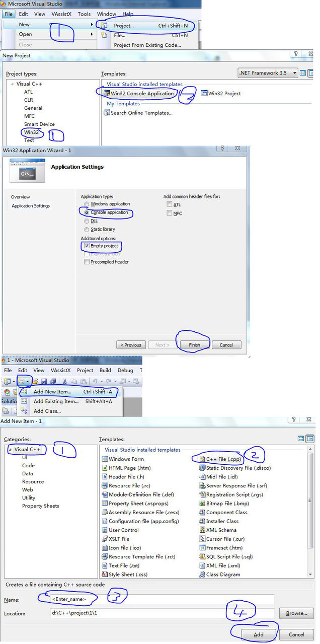
Task: Open Overview page in wizard sidebar
Action: (x=21, y=197)
